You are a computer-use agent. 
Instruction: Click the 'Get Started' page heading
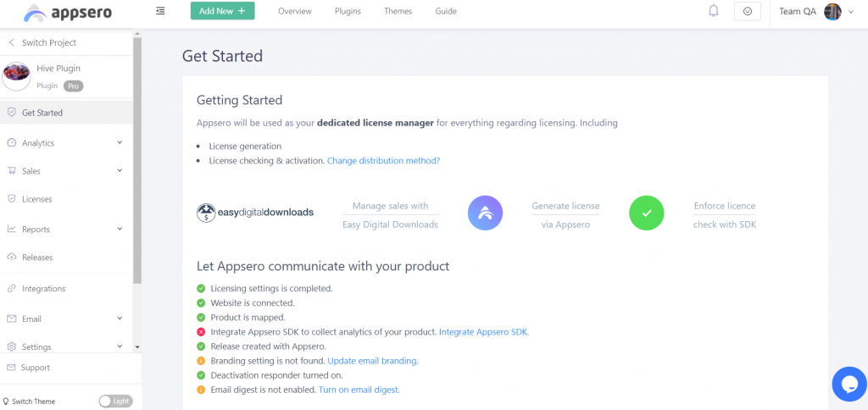pos(223,56)
